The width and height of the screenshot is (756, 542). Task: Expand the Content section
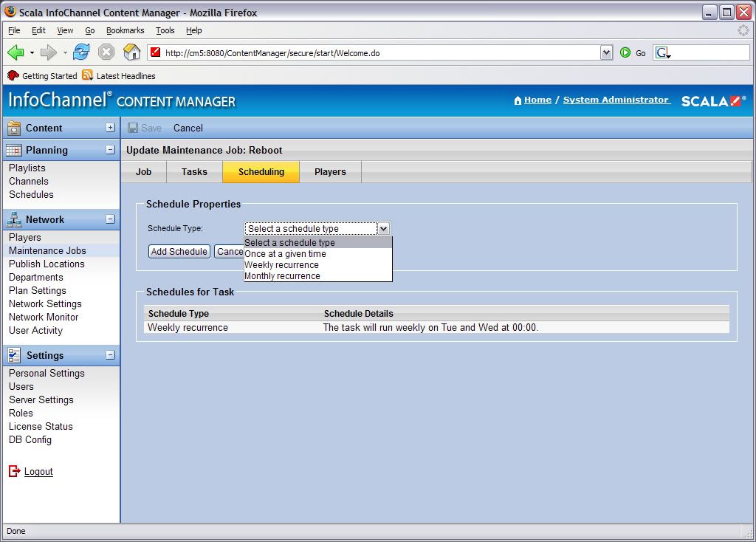(x=111, y=127)
